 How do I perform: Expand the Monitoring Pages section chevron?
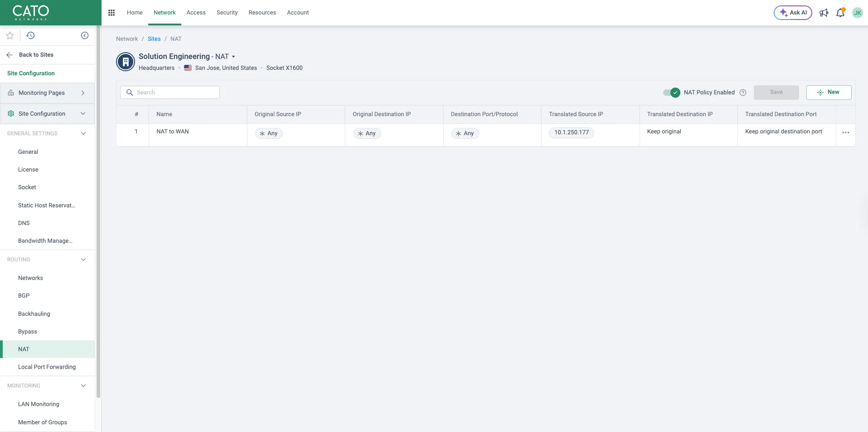[x=83, y=93]
